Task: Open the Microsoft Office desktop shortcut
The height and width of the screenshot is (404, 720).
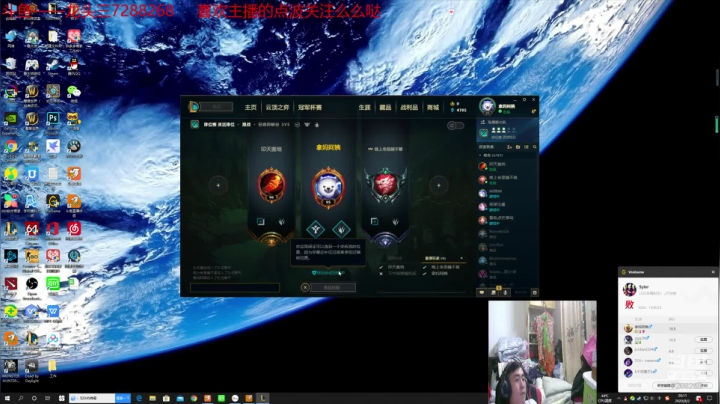Action: pos(53,231)
